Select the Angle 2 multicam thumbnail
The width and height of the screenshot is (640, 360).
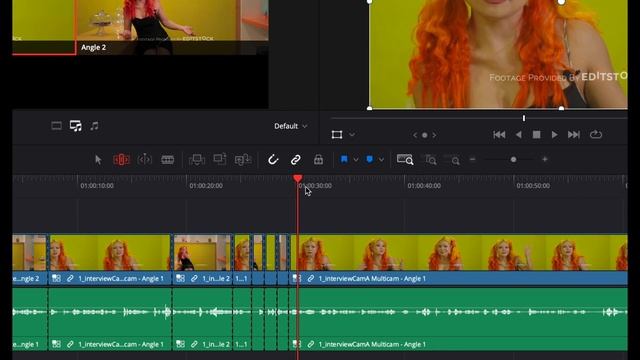[172, 27]
